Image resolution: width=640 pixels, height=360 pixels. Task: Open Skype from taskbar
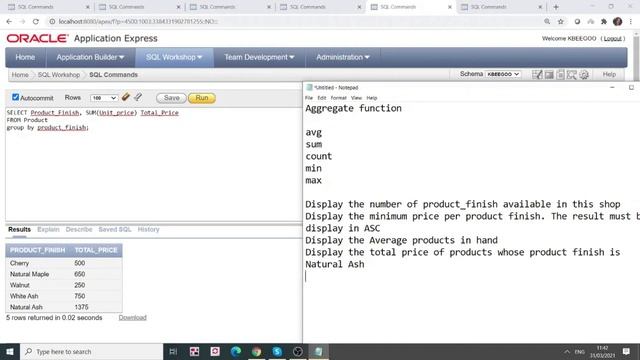[277, 351]
